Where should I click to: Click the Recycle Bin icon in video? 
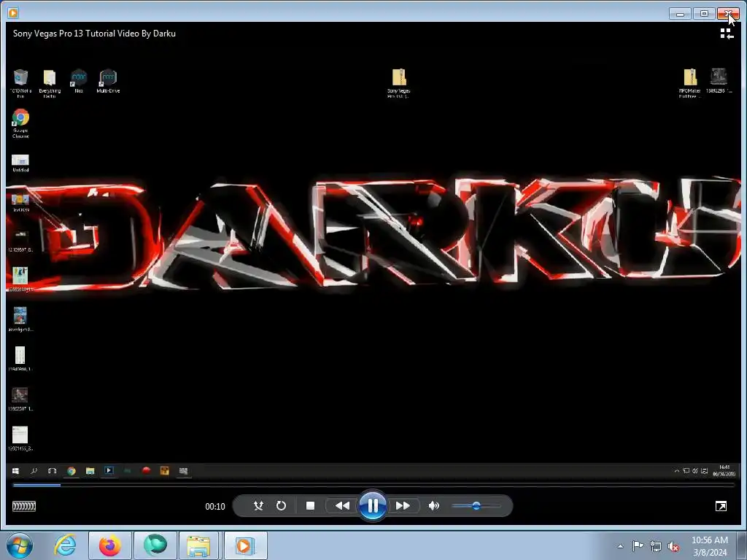20,83
